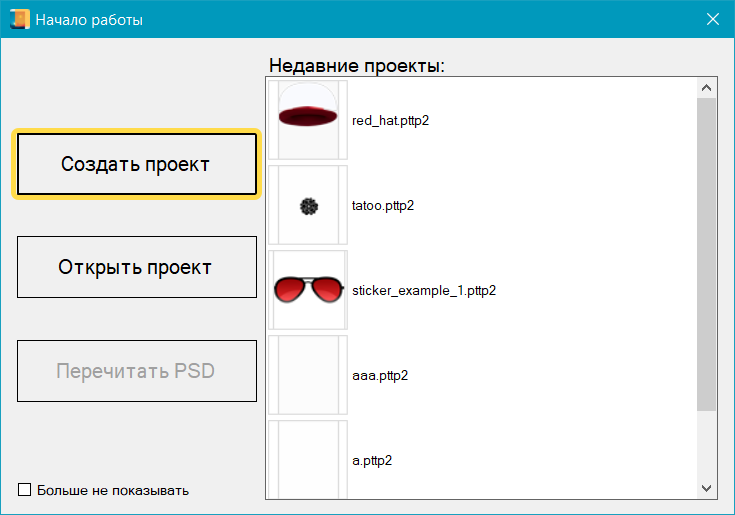The width and height of the screenshot is (735, 515).
Task: Close the Начало работы window
Action: [713, 19]
